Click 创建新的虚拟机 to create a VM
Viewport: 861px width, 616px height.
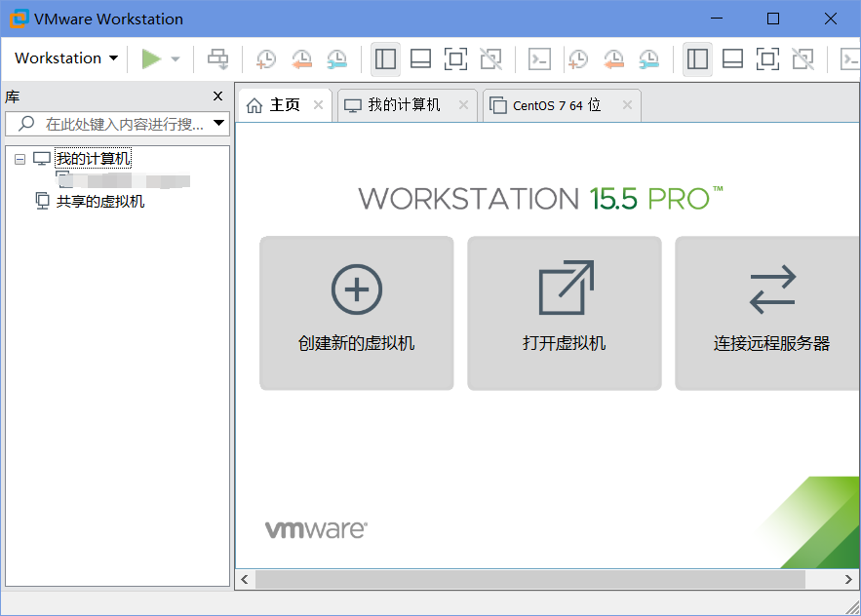pyautogui.click(x=357, y=313)
